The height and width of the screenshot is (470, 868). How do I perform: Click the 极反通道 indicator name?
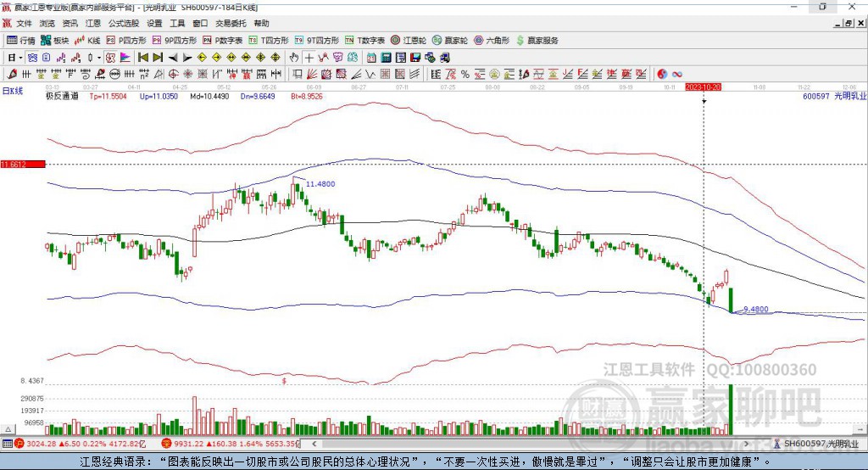(x=62, y=96)
